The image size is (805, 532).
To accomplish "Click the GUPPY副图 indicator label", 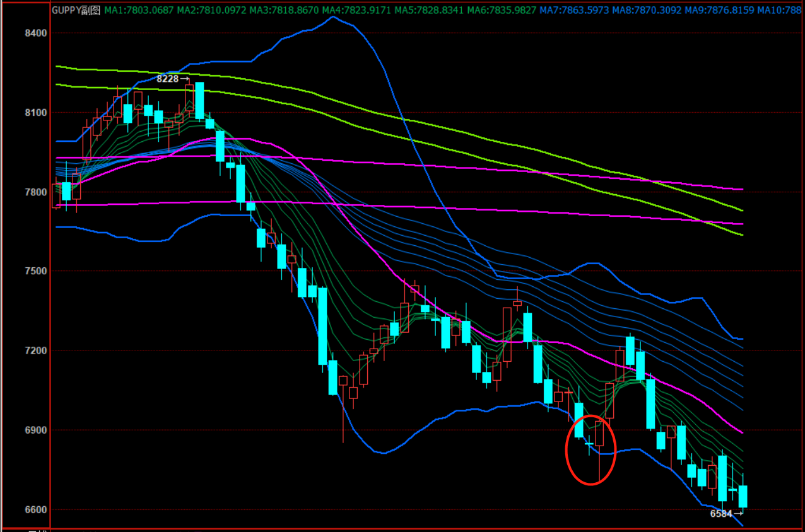I will [x=76, y=10].
